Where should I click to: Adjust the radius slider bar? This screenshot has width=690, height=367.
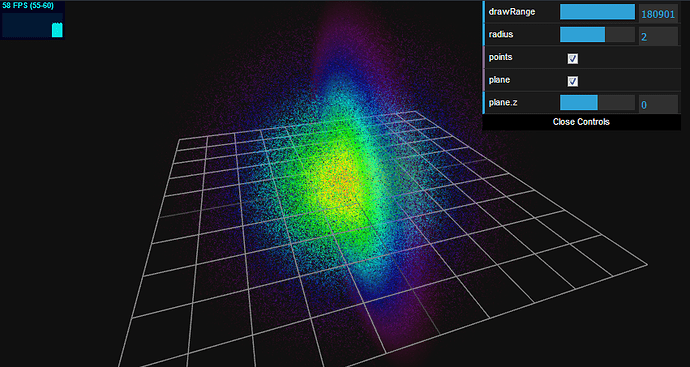click(597, 35)
